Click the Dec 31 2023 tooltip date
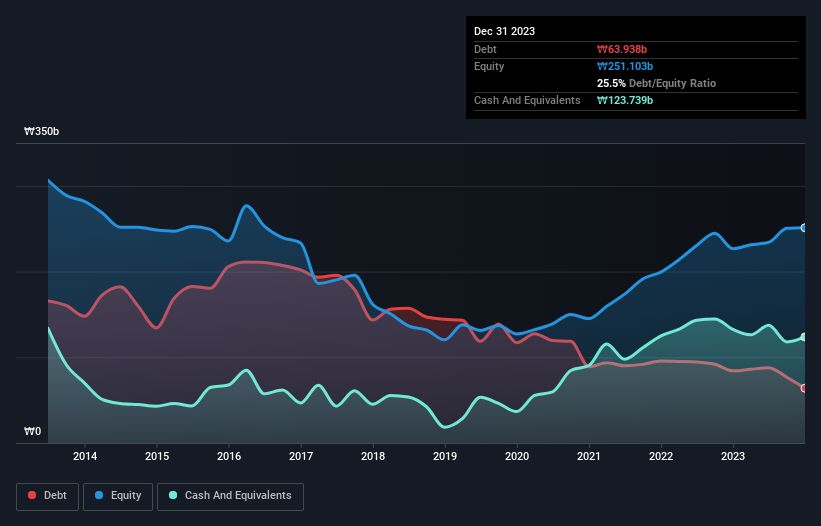This screenshot has height=526, width=821. click(504, 31)
